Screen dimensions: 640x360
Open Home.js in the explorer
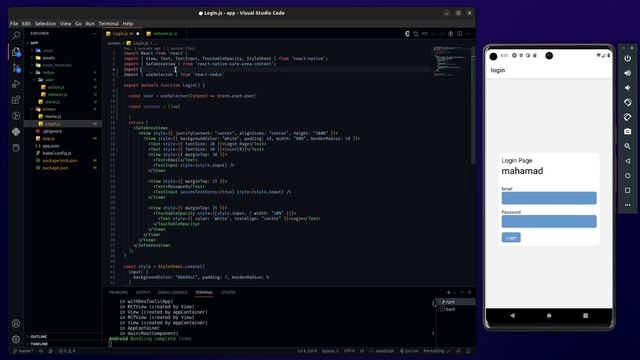[53, 116]
